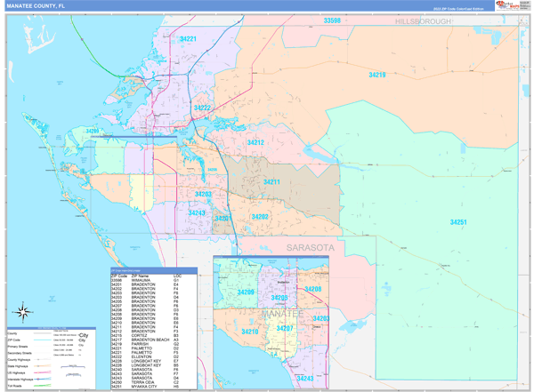Screen dimensions: 534x392
Task: Select the MYAKKA CITY row in ZIP index
Action: pos(144,387)
